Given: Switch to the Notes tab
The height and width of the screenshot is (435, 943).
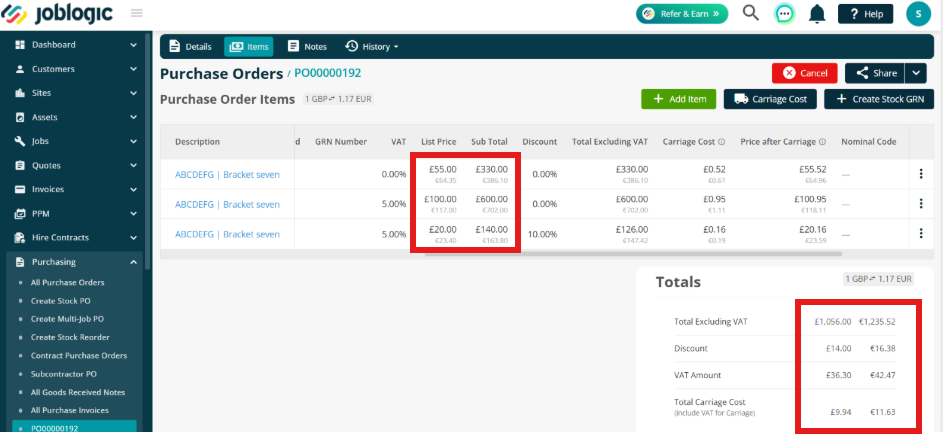Looking at the screenshot, I should (x=307, y=46).
